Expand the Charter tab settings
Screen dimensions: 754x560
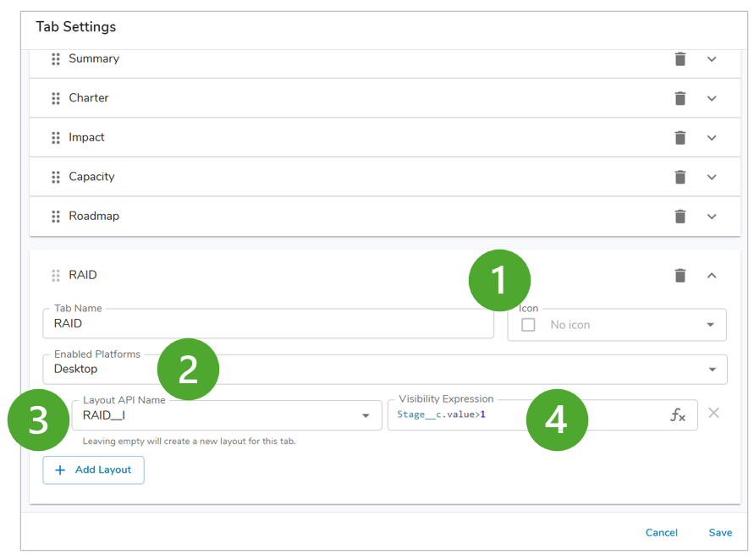click(x=712, y=98)
